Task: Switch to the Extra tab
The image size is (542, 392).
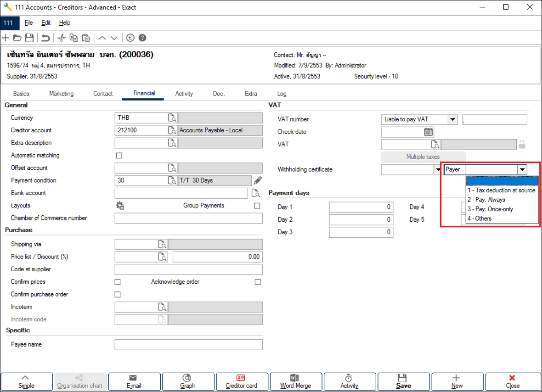Action: coord(251,94)
